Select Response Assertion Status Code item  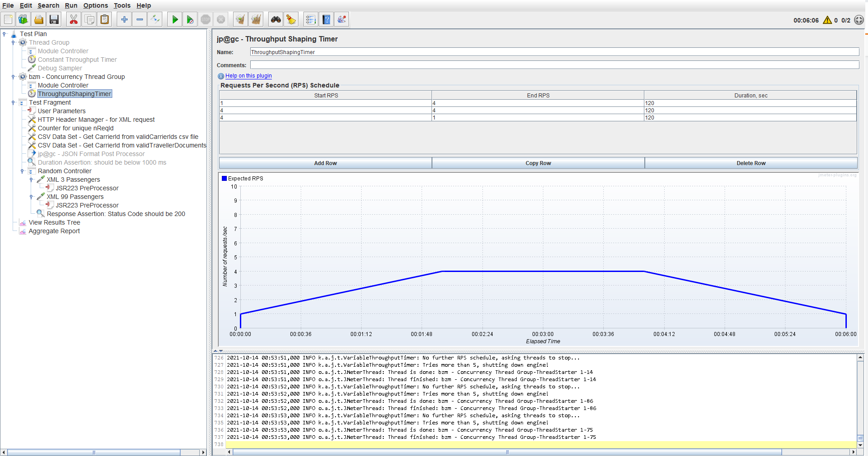click(116, 214)
